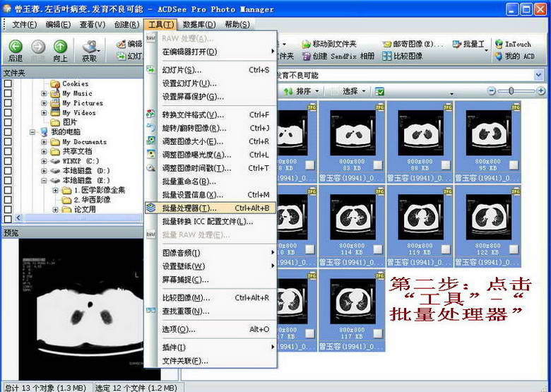Expand the 本地磁盘 (D:) node
The height and width of the screenshot is (392, 551).
pos(44,171)
